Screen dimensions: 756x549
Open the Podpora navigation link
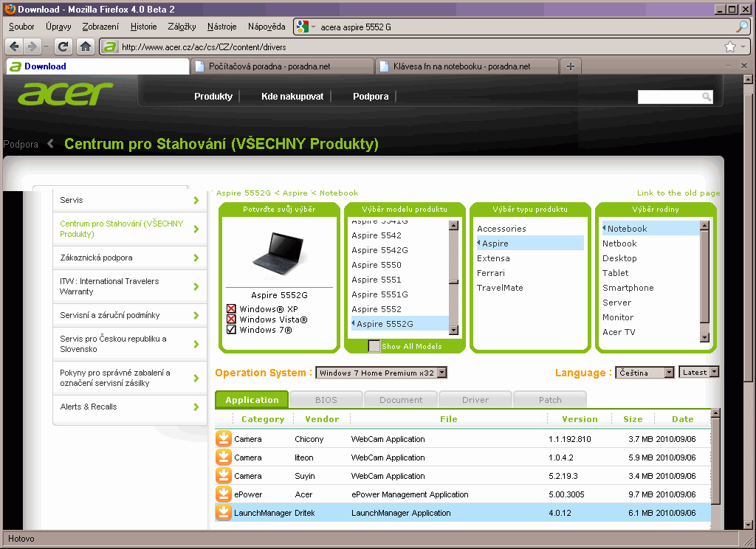[x=371, y=97]
